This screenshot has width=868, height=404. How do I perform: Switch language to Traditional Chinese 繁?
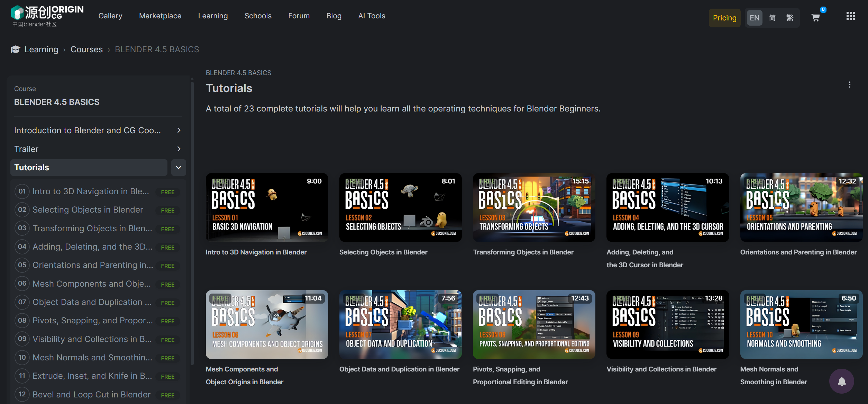790,18
